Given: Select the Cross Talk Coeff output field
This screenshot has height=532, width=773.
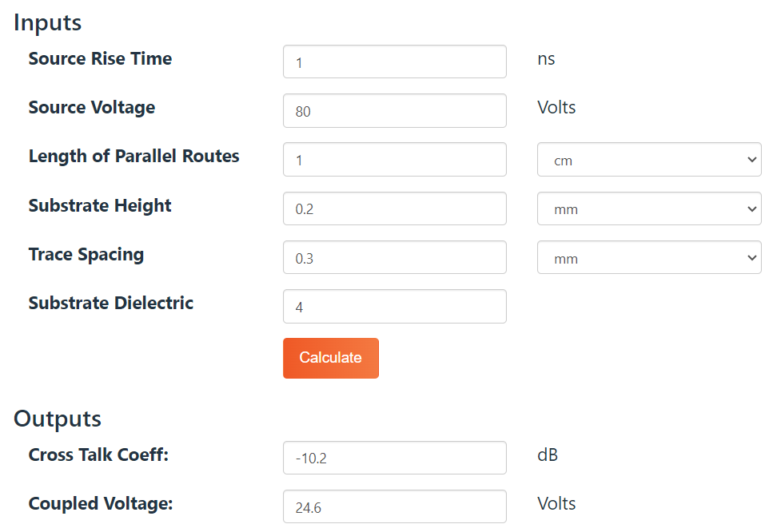Looking at the screenshot, I should click(x=394, y=458).
